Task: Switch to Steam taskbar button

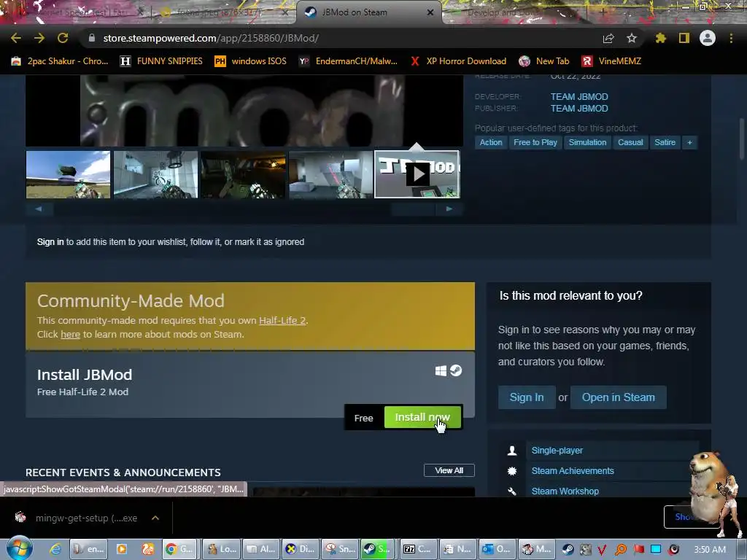Action: point(376,549)
